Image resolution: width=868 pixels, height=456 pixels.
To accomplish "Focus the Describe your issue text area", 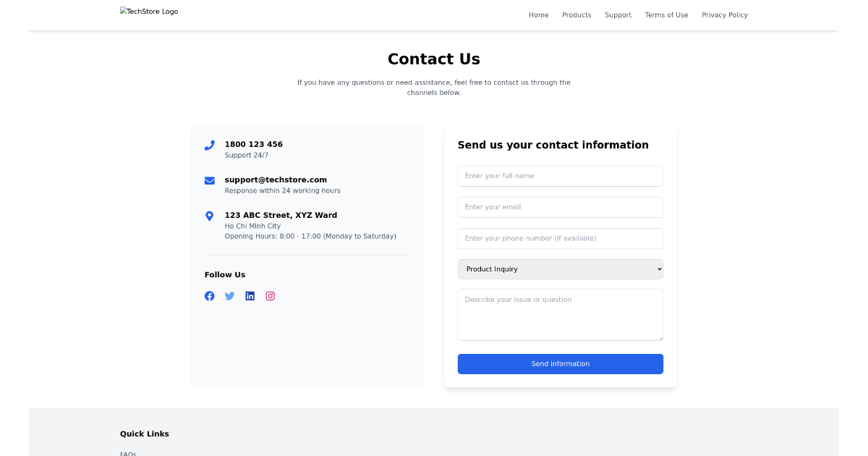I will (x=560, y=314).
